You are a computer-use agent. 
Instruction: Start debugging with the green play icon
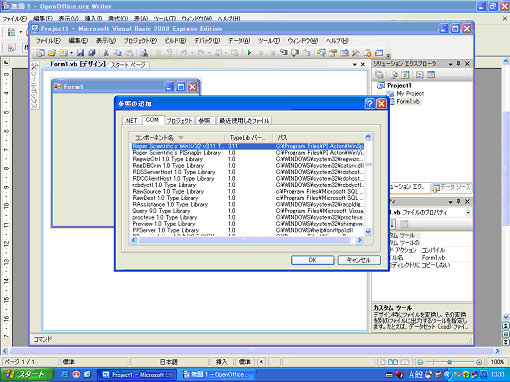pyautogui.click(x=249, y=53)
